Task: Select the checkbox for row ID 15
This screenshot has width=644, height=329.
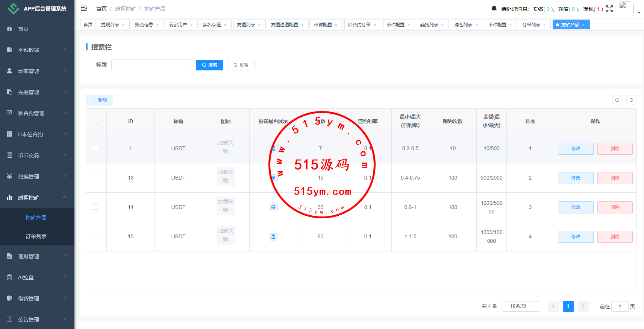Action: click(x=95, y=236)
